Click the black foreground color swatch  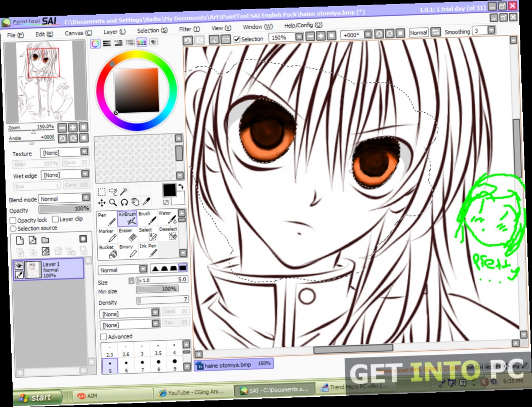[x=169, y=190]
